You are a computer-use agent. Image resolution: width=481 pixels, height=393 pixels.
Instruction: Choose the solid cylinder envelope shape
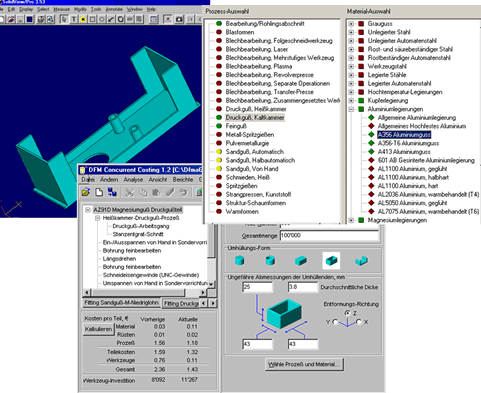tap(239, 260)
